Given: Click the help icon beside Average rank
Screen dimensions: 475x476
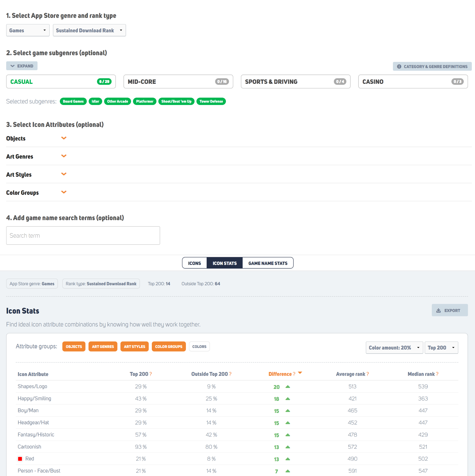Looking at the screenshot, I should (x=368, y=374).
